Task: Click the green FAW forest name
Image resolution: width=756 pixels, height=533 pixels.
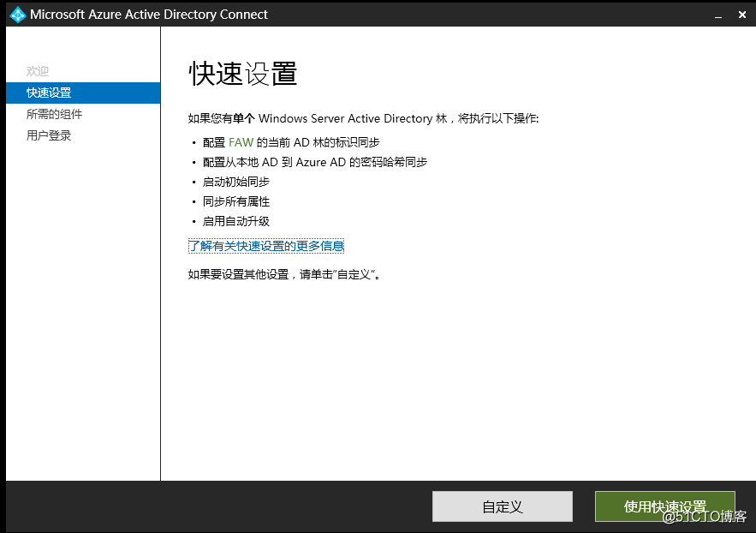Action: coord(241,142)
